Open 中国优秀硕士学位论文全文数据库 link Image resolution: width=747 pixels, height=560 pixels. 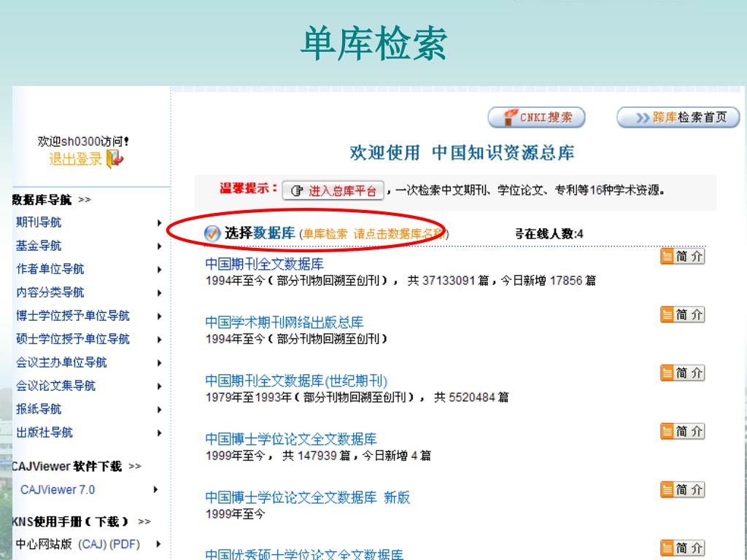(x=304, y=554)
